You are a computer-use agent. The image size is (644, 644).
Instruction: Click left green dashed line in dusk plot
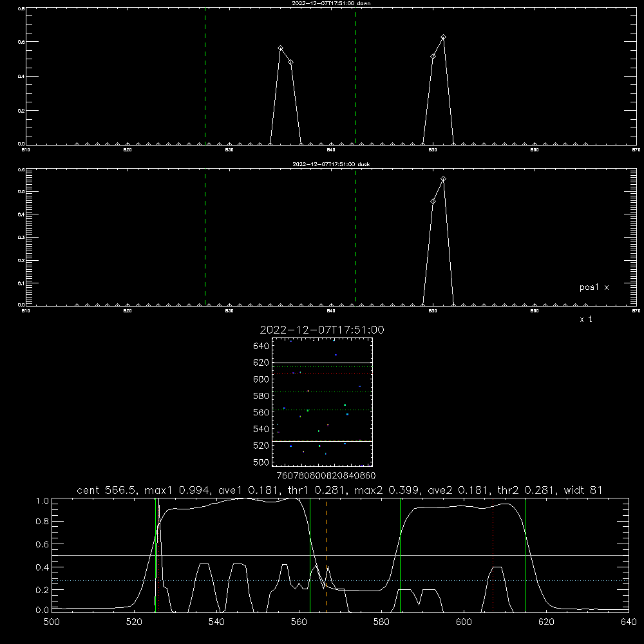[205, 237]
